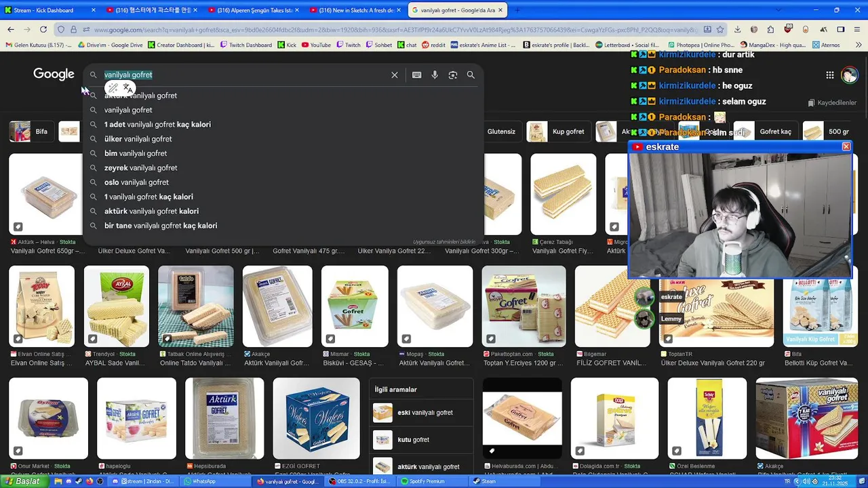Open related search 'kutu gofret'
The height and width of the screenshot is (488, 868).
[421, 440]
